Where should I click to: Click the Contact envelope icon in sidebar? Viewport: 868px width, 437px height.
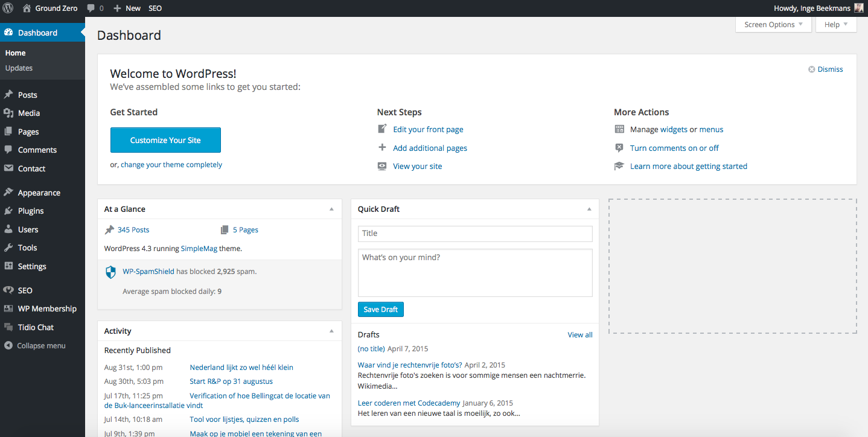coord(8,168)
